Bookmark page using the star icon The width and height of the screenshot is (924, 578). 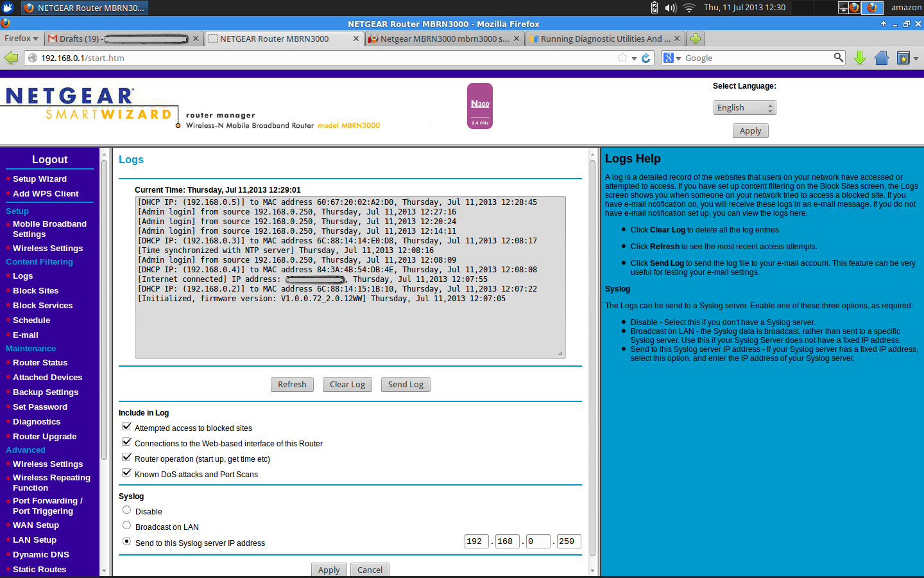click(622, 58)
